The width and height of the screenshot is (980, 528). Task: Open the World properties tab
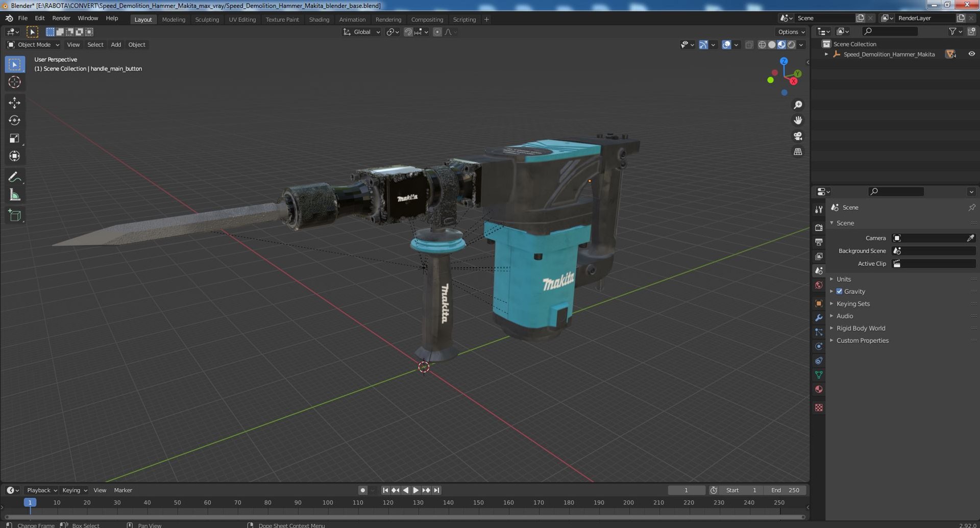click(x=819, y=285)
